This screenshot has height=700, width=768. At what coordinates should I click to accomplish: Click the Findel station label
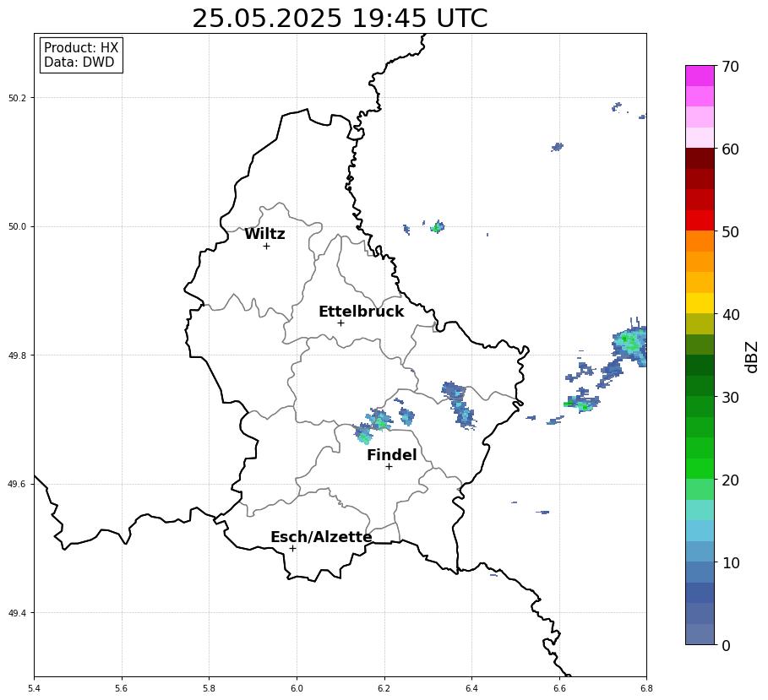coord(392,455)
